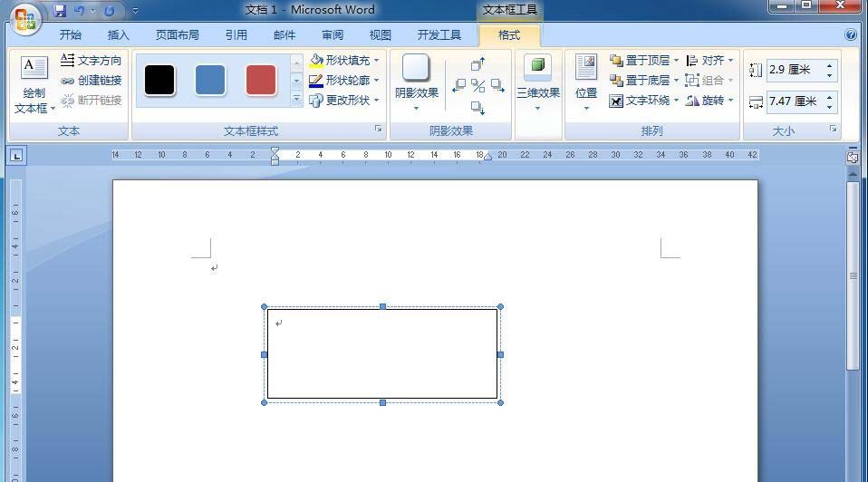The width and height of the screenshot is (868, 482).
Task: Open the 形状填充 dropdown
Action: tap(344, 60)
